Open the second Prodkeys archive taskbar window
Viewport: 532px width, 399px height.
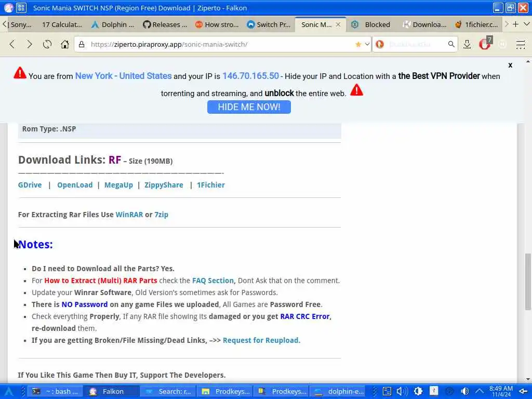(x=281, y=392)
